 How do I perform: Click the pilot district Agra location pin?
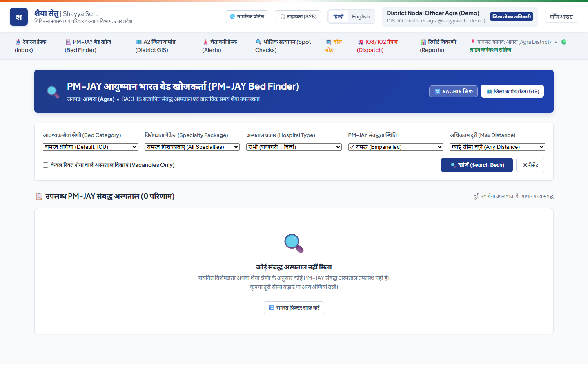[473, 42]
